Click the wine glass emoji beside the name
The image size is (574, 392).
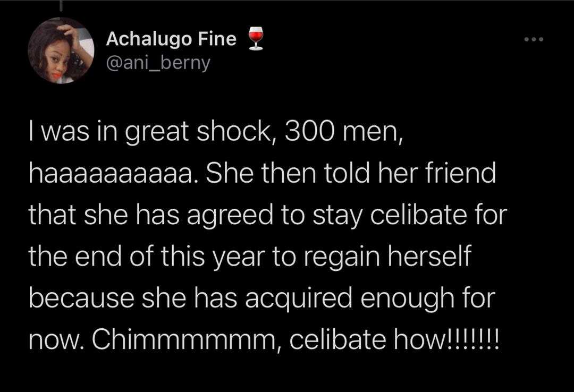tap(256, 38)
